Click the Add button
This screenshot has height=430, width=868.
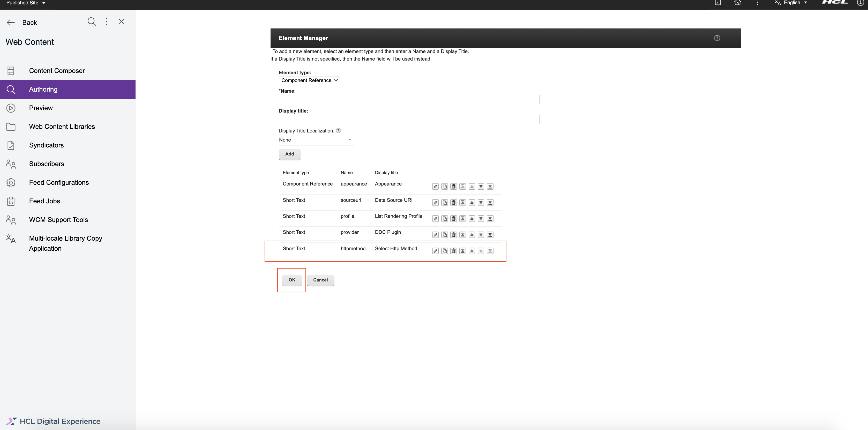pos(289,154)
